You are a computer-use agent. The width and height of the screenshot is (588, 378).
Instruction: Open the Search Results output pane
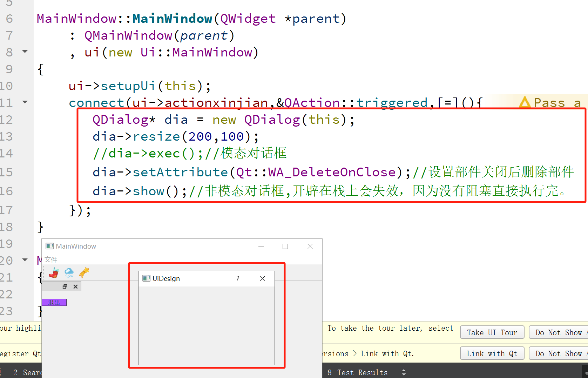tap(27, 372)
